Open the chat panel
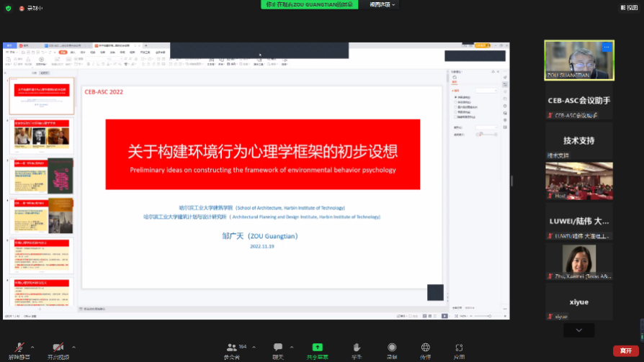Viewport: 644px width, 362px height. [277, 348]
